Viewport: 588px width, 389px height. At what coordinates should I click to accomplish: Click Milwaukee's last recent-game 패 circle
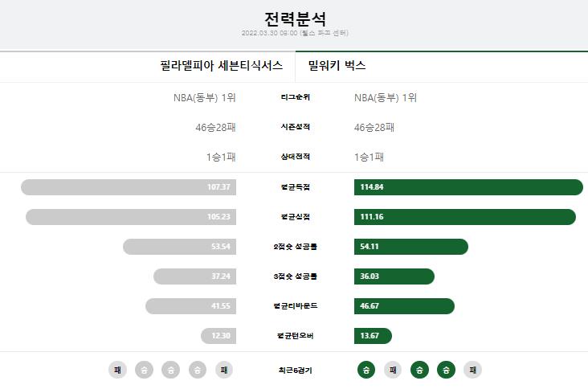coord(473,370)
